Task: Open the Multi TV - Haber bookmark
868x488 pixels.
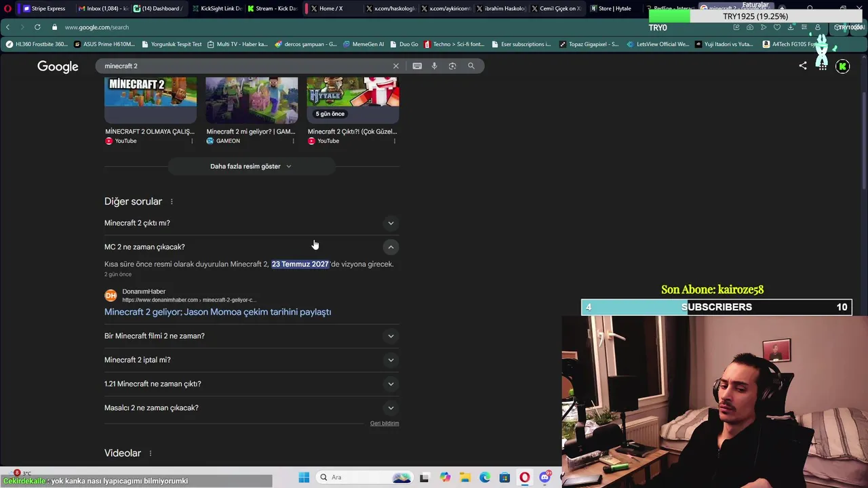Action: coord(237,44)
